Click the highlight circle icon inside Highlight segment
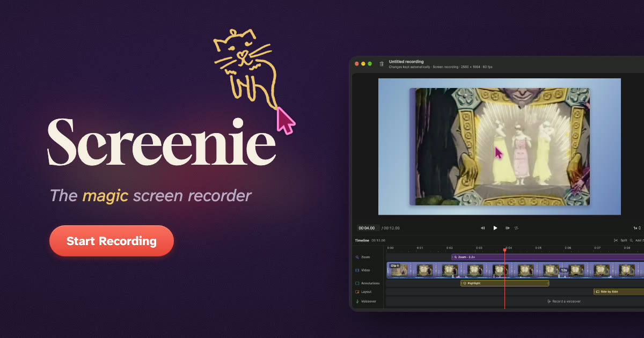644x338 pixels. 465,283
